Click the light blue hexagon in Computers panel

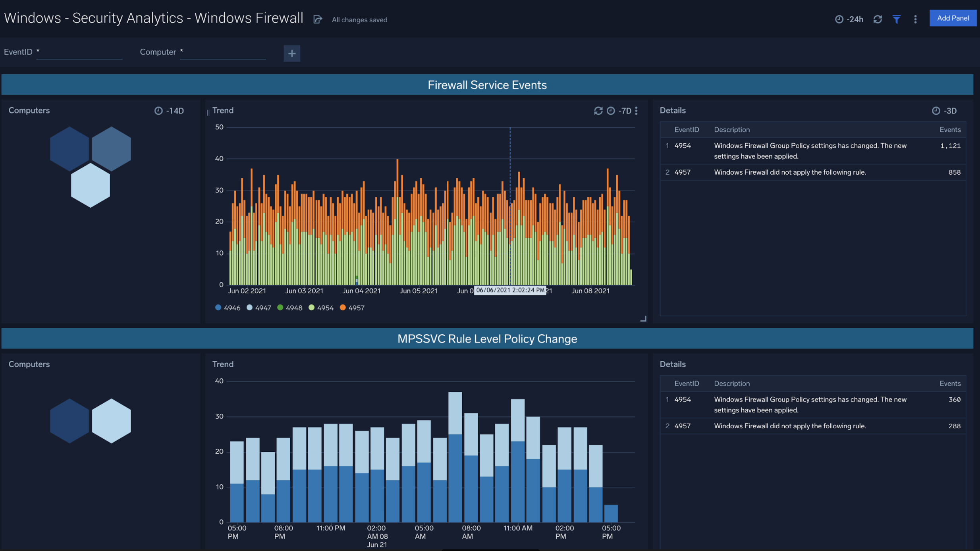point(91,185)
